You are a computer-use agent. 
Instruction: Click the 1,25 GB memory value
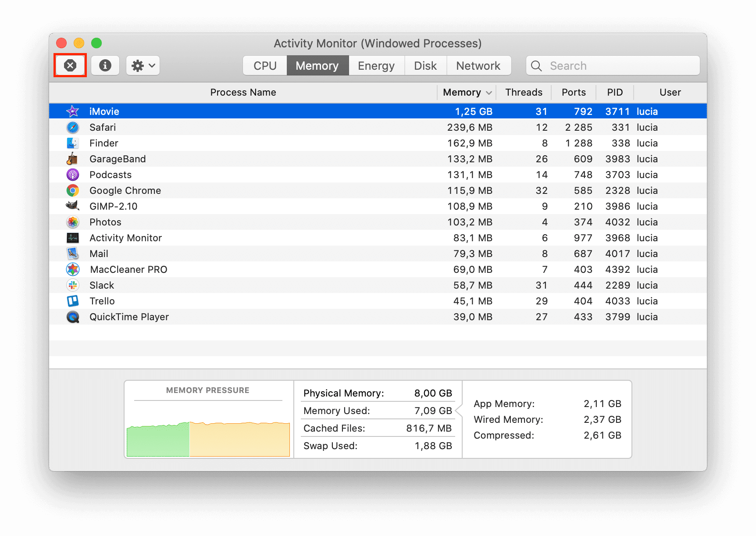pos(474,111)
